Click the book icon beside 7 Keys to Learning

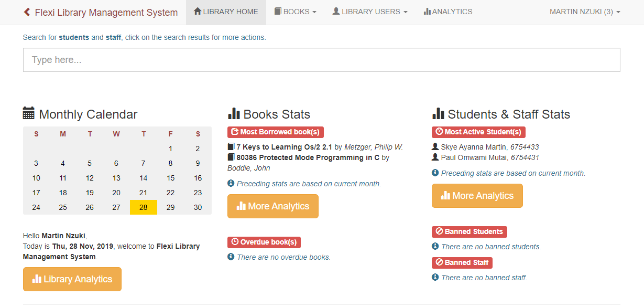tap(231, 146)
